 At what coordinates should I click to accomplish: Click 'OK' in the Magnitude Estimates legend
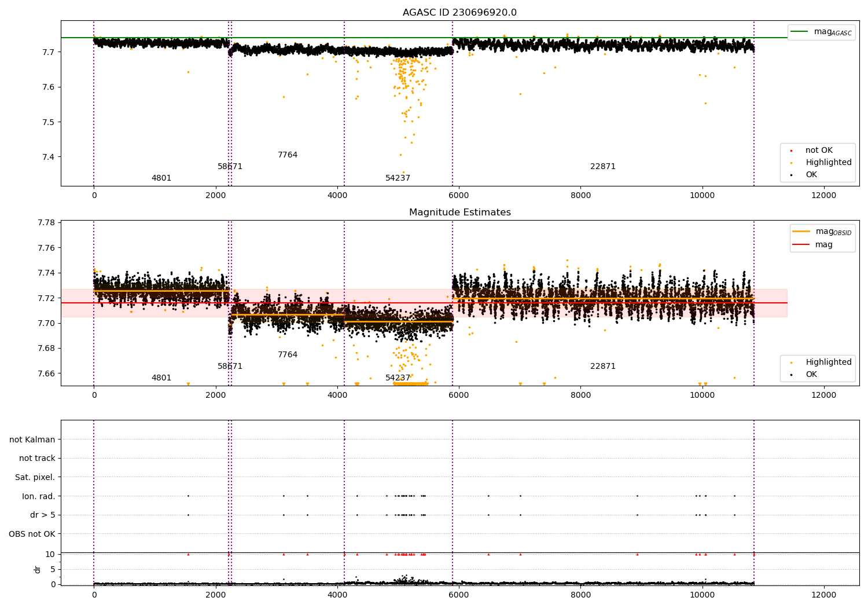(x=811, y=375)
